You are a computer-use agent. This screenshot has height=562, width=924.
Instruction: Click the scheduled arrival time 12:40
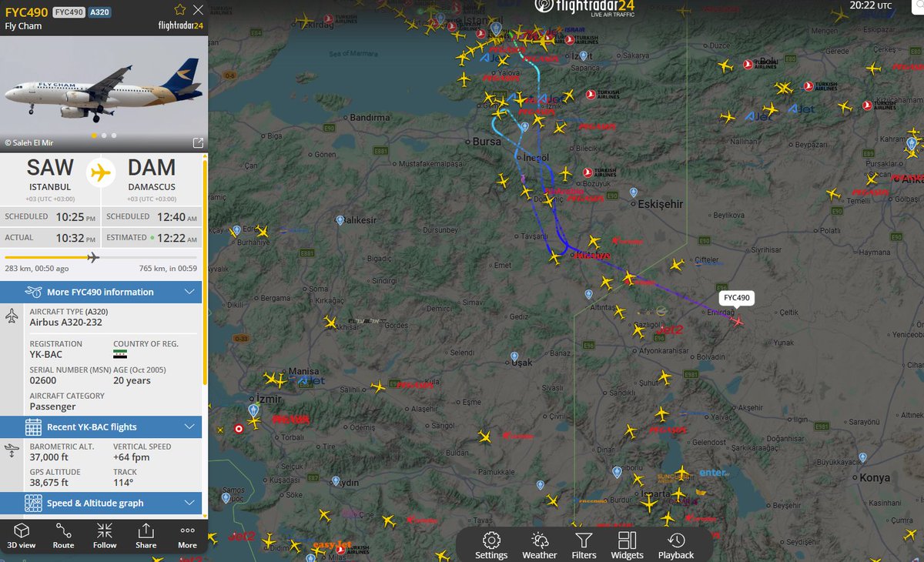click(x=177, y=217)
